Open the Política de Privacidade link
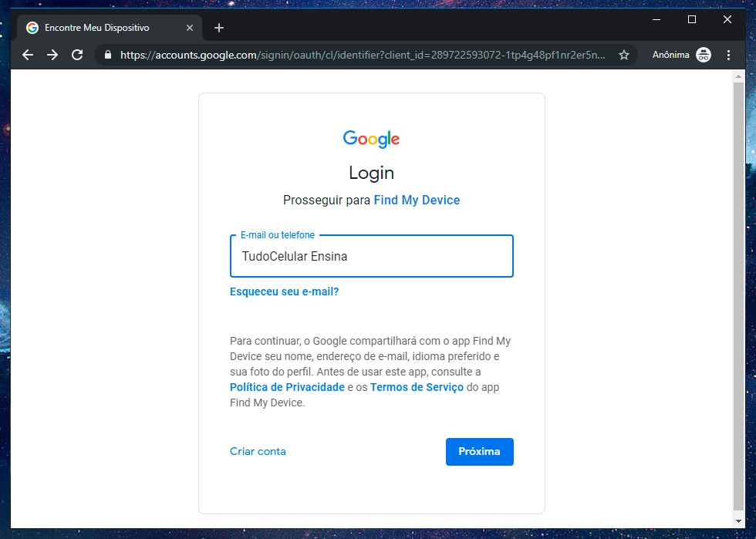Image resolution: width=756 pixels, height=539 pixels. click(x=287, y=387)
